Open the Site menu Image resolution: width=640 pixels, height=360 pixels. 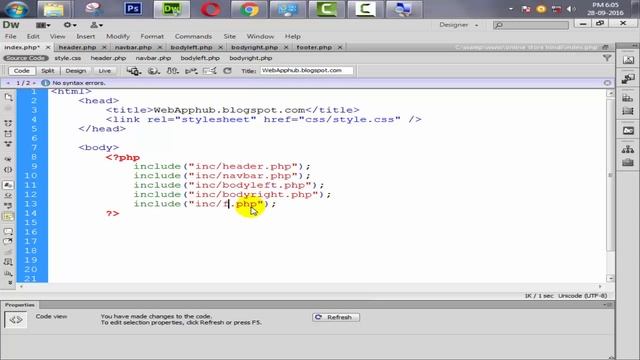[229, 36]
